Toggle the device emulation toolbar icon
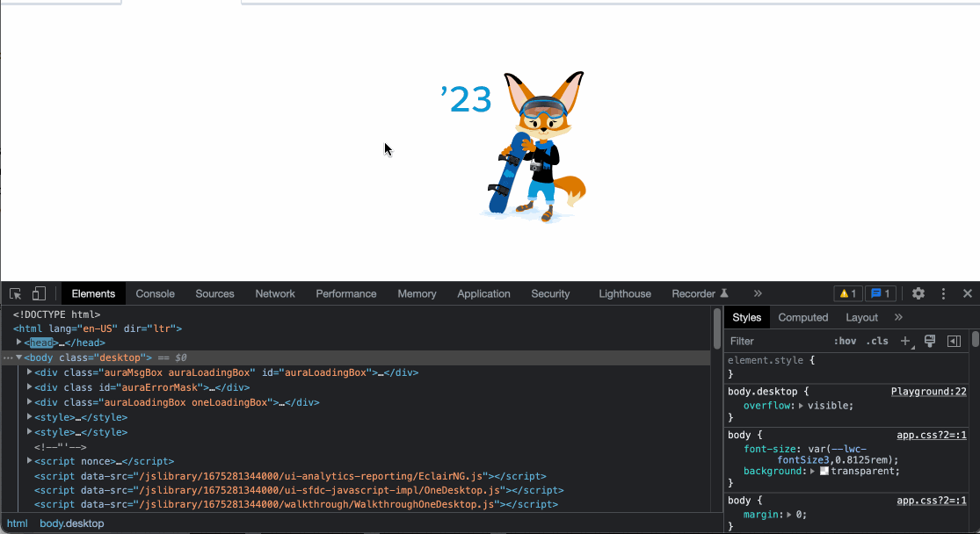980x534 pixels. 39,295
